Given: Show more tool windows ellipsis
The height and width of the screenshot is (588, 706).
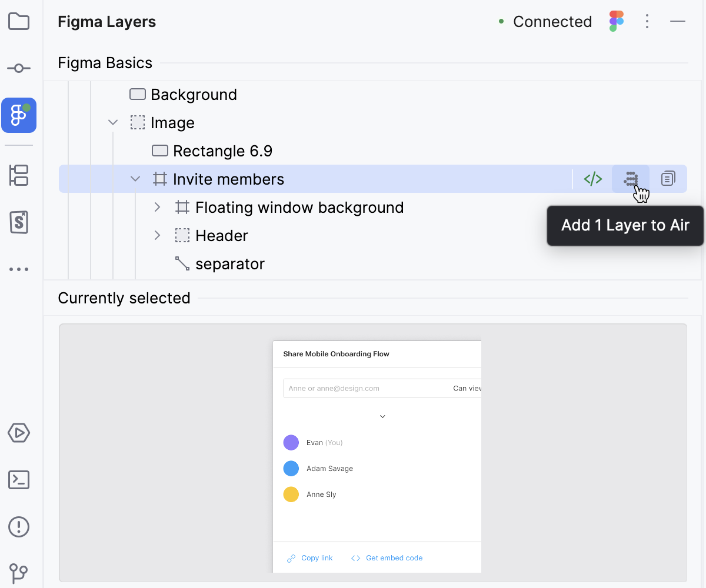Looking at the screenshot, I should 19,269.
